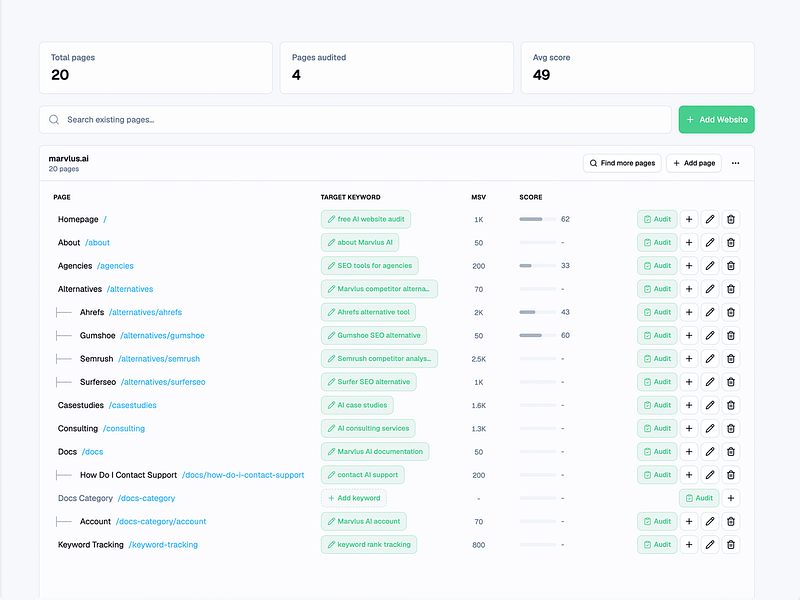Screen dimensions: 800x600
Task: Click trash icon for Gumshoe page
Action: point(731,335)
